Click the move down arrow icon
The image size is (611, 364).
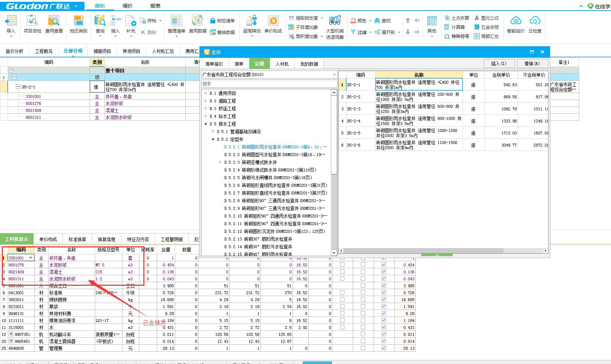(408, 32)
